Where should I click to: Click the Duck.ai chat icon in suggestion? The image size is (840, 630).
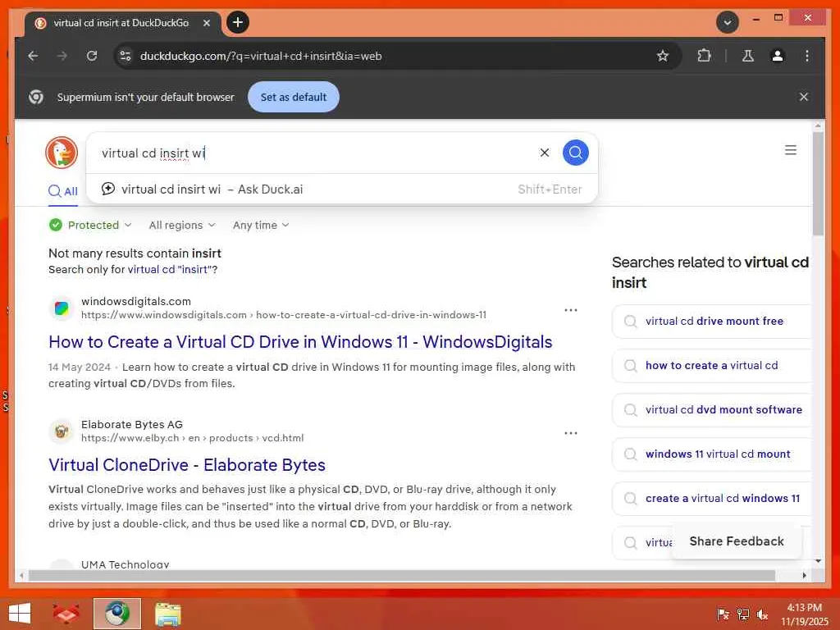108,189
